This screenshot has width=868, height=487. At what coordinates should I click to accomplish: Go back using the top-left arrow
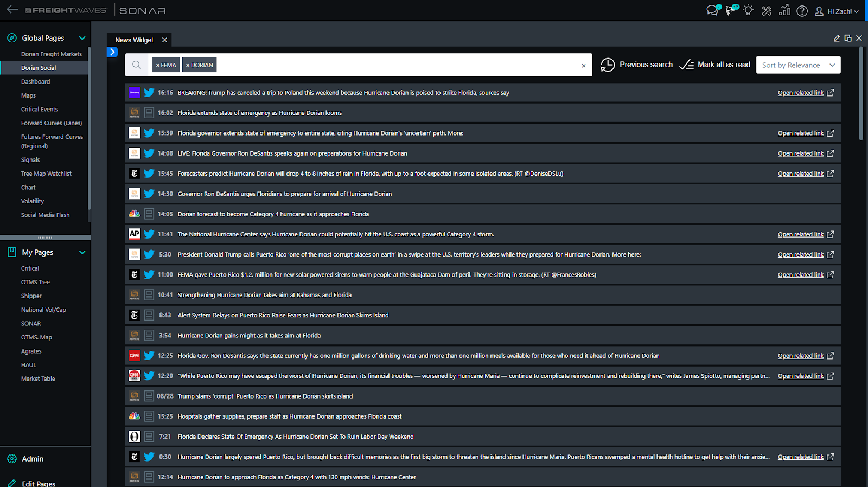(12, 10)
